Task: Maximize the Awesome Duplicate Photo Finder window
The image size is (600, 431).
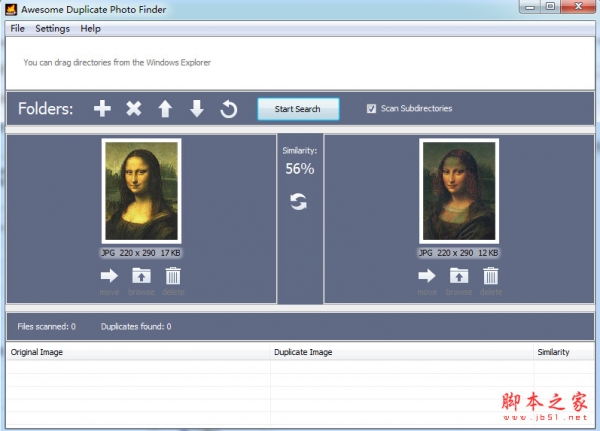Action: [550, 7]
